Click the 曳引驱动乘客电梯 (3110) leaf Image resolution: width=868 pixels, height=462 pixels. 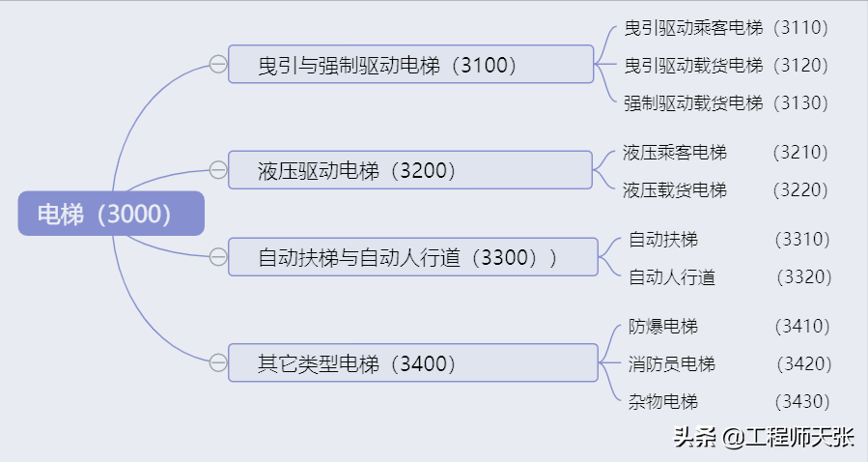tap(726, 28)
